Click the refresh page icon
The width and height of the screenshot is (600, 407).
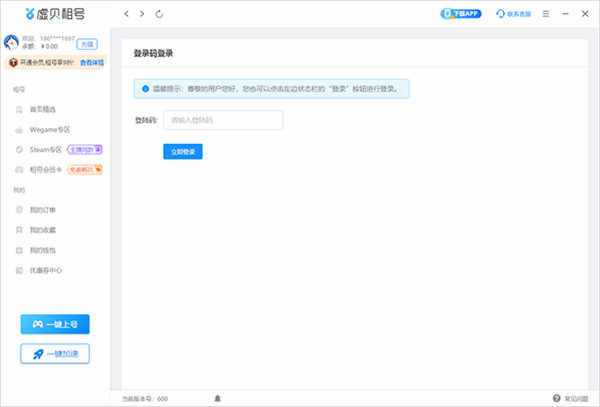pyautogui.click(x=159, y=14)
